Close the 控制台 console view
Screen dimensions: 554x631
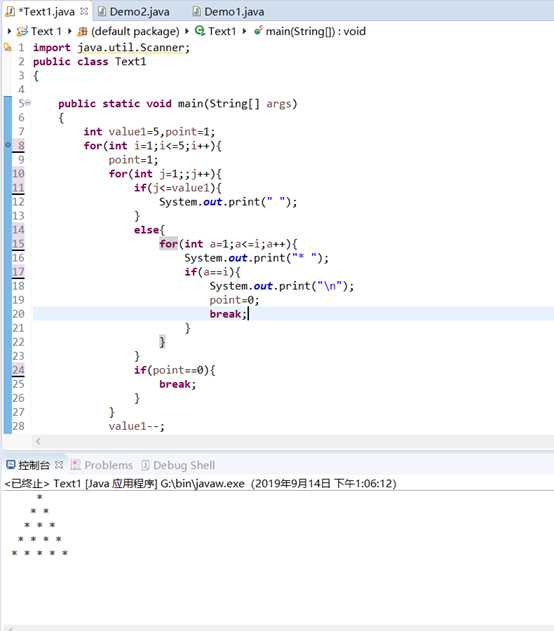point(59,465)
